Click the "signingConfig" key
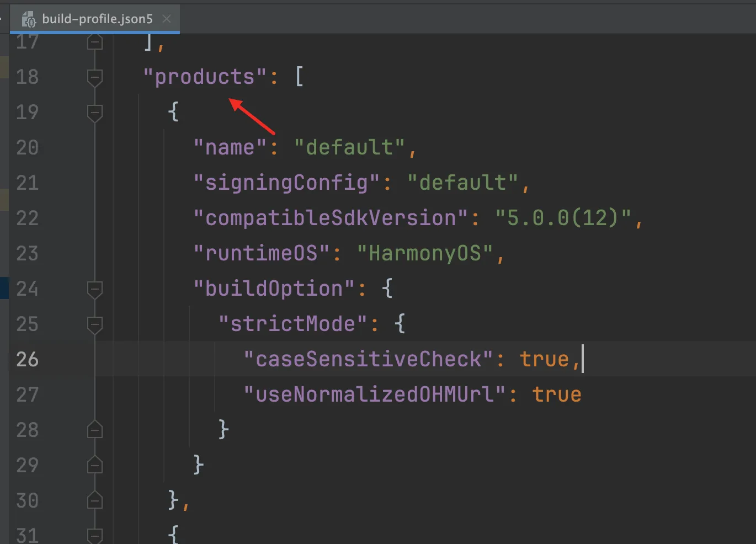 [x=287, y=183]
